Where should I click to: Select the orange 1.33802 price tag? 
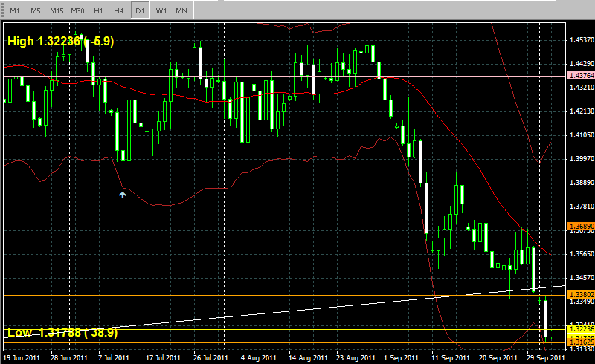coord(579,295)
